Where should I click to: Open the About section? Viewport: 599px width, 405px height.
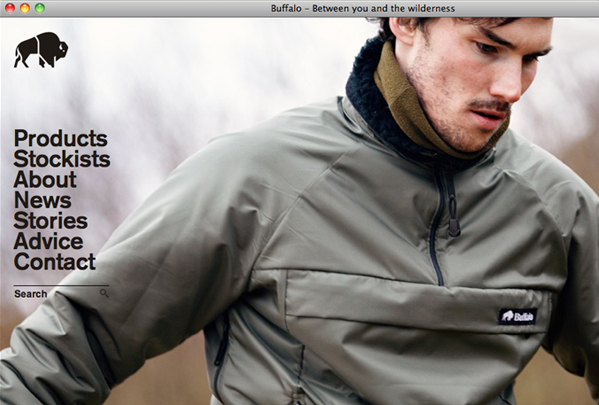45,180
